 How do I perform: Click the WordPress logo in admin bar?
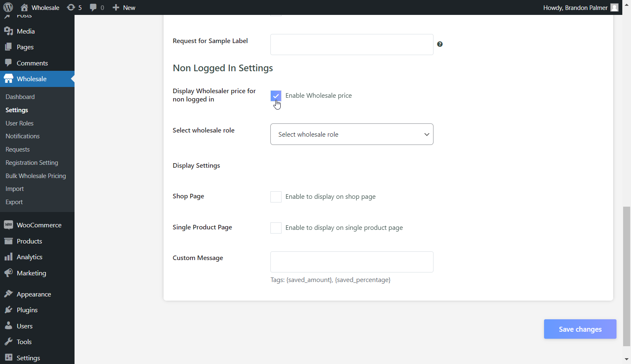point(8,7)
